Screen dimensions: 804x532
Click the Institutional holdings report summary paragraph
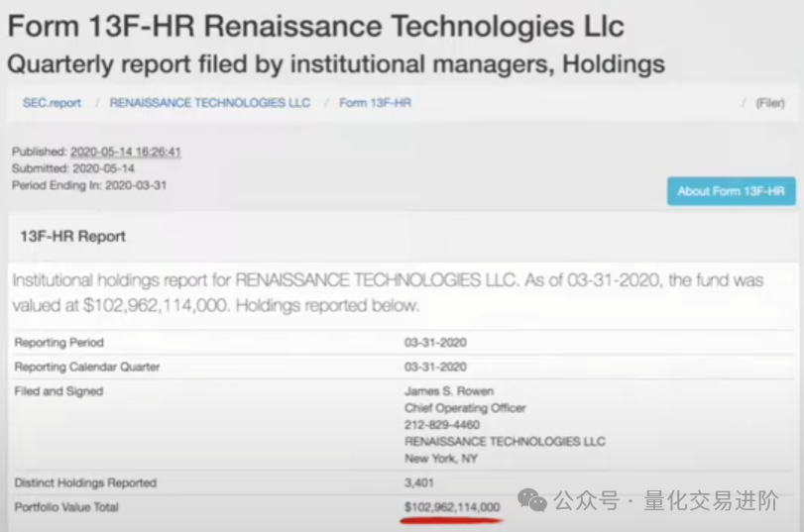click(389, 292)
